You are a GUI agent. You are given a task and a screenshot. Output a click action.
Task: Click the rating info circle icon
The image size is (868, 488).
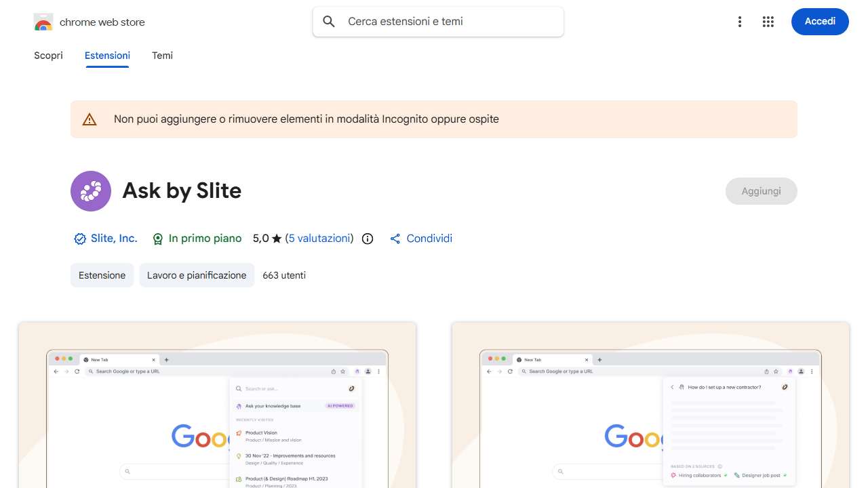click(x=368, y=239)
